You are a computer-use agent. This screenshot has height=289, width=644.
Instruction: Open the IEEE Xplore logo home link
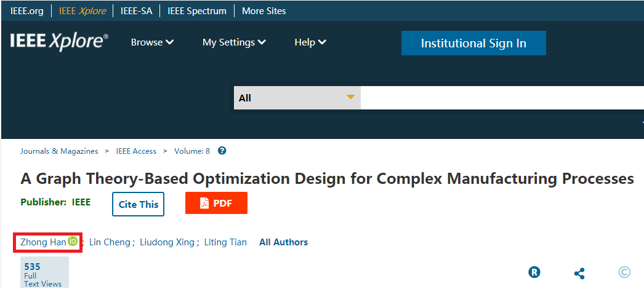tap(59, 42)
